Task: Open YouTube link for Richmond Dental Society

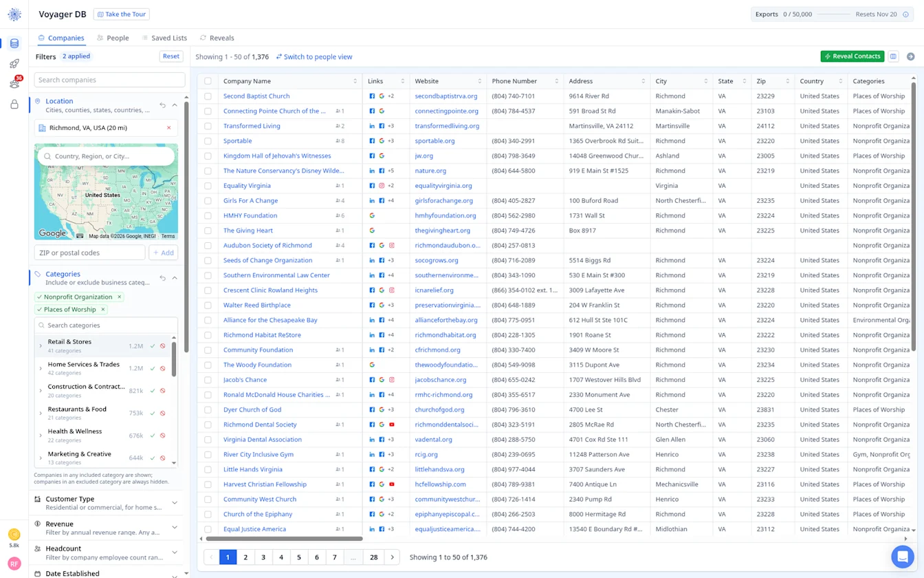Action: pyautogui.click(x=392, y=425)
